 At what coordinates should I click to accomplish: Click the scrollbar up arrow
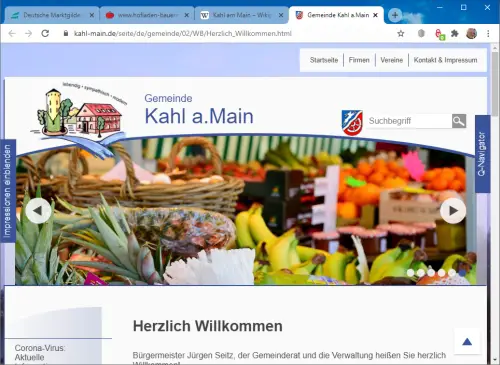[x=495, y=48]
